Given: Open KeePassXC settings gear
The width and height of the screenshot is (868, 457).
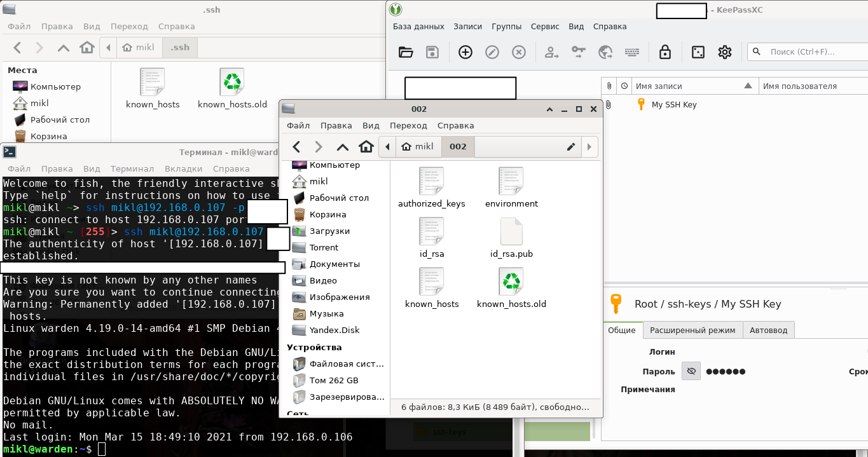Looking at the screenshot, I should tap(725, 52).
